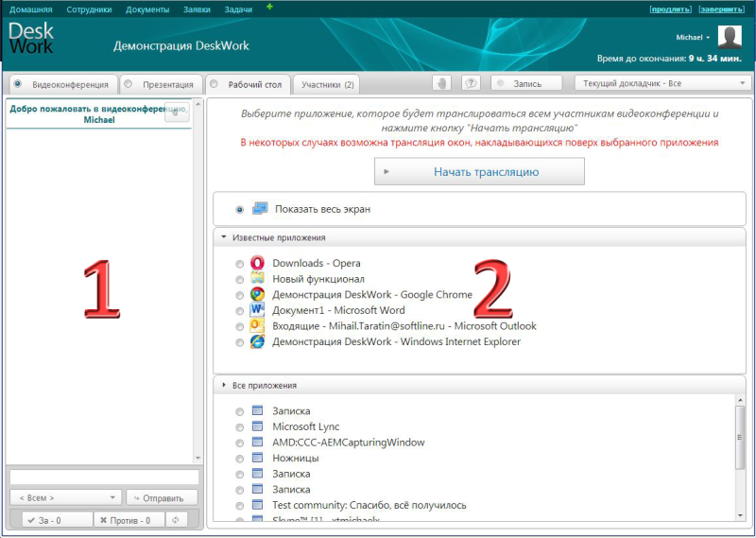This screenshot has width=756, height=538.
Task: Open the Michael user menu arrow
Action: click(708, 38)
